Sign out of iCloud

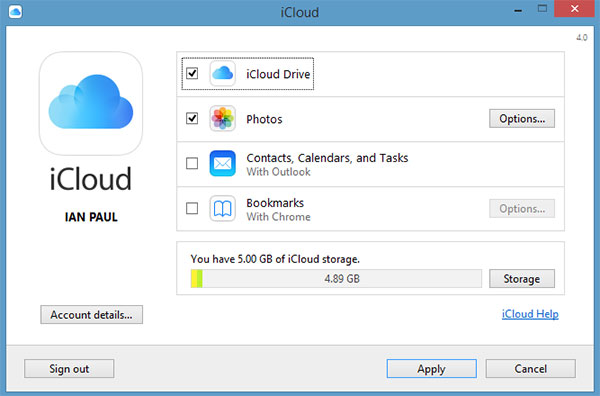(69, 368)
